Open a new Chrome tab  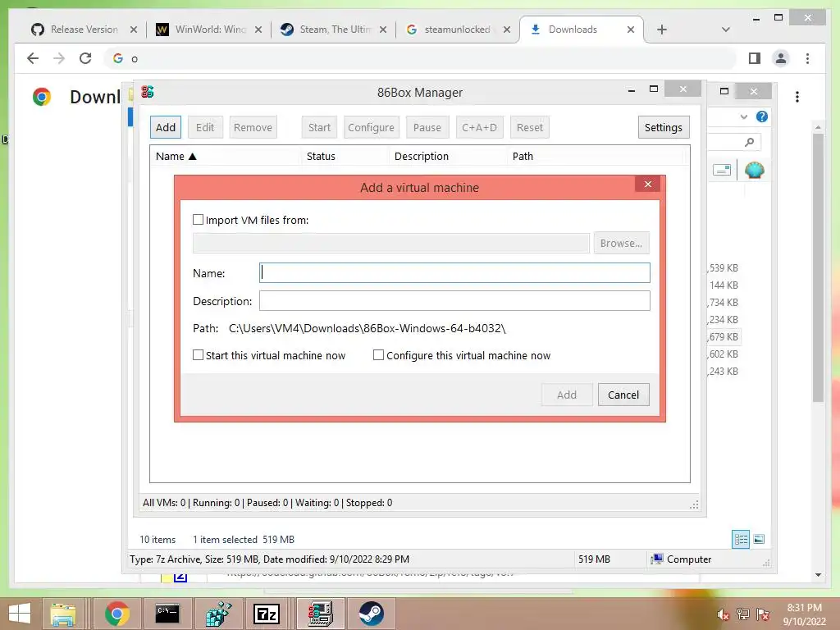tap(662, 30)
